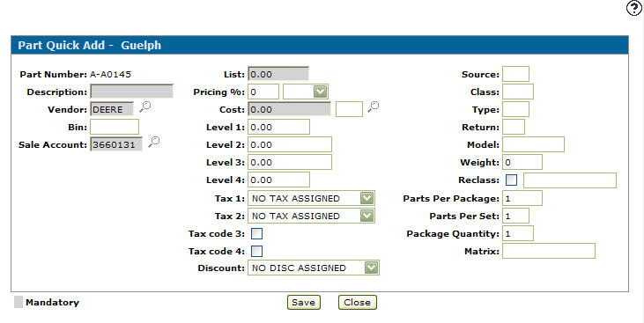Click the Package Quantity field
Image resolution: width=644 pixels, height=323 pixels.
coord(518,233)
